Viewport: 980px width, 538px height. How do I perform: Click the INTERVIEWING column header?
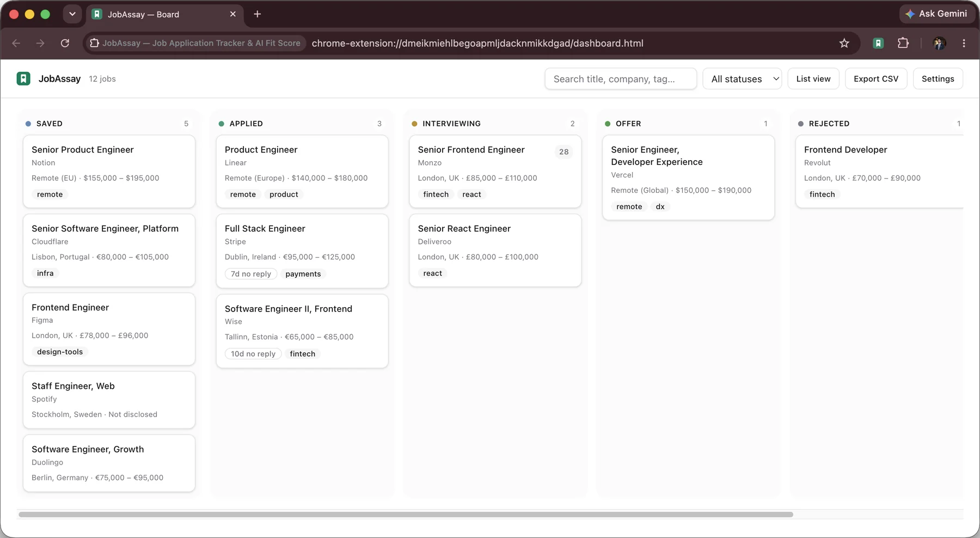(x=451, y=124)
